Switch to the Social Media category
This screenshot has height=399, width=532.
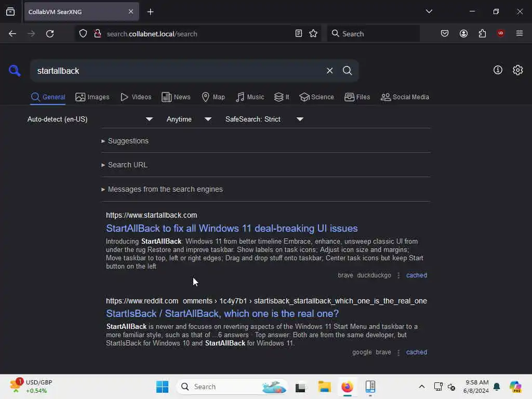pyautogui.click(x=405, y=97)
